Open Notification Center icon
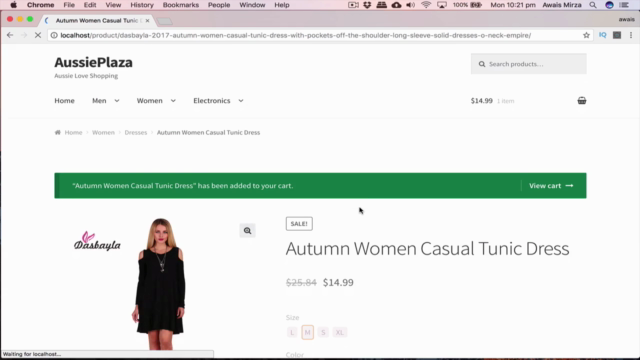Viewport: 640px width, 360px height. 624,5
